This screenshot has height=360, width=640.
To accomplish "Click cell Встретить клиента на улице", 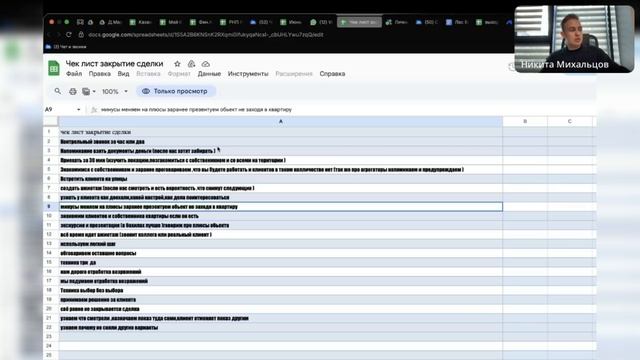I will click(280, 179).
